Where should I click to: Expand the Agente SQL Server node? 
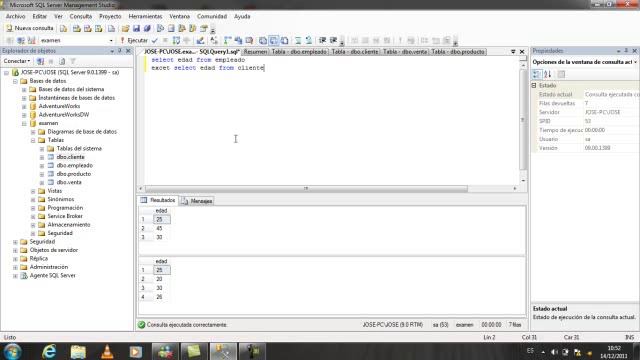(16, 276)
